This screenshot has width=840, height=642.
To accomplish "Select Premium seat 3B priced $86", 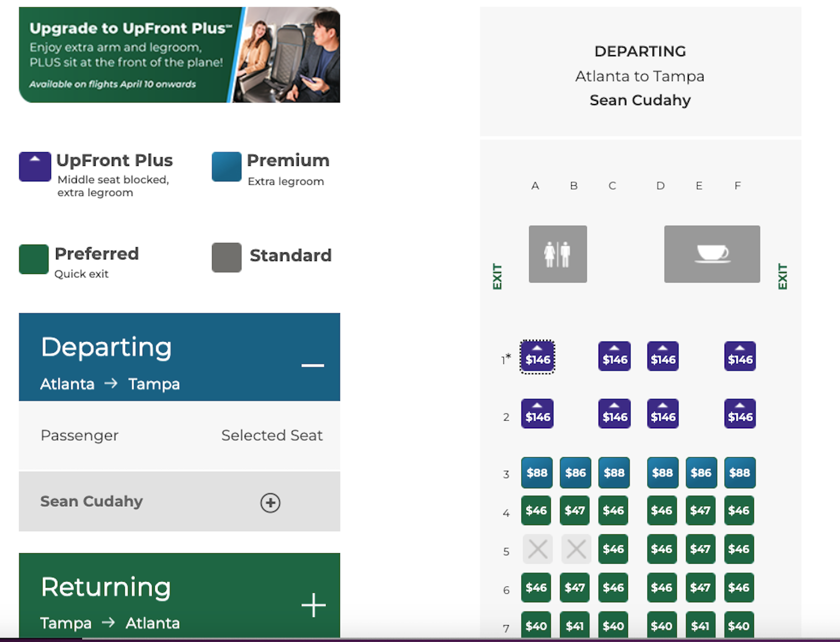I will click(x=575, y=472).
